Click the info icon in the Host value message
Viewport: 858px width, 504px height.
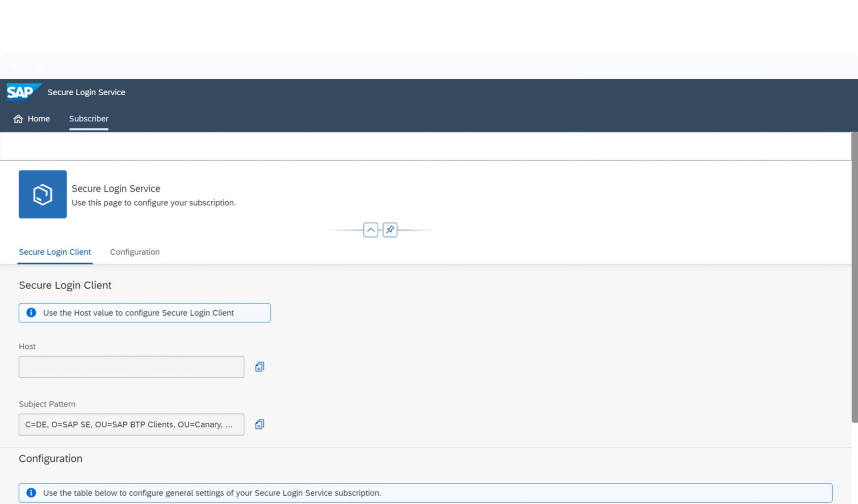tap(31, 312)
